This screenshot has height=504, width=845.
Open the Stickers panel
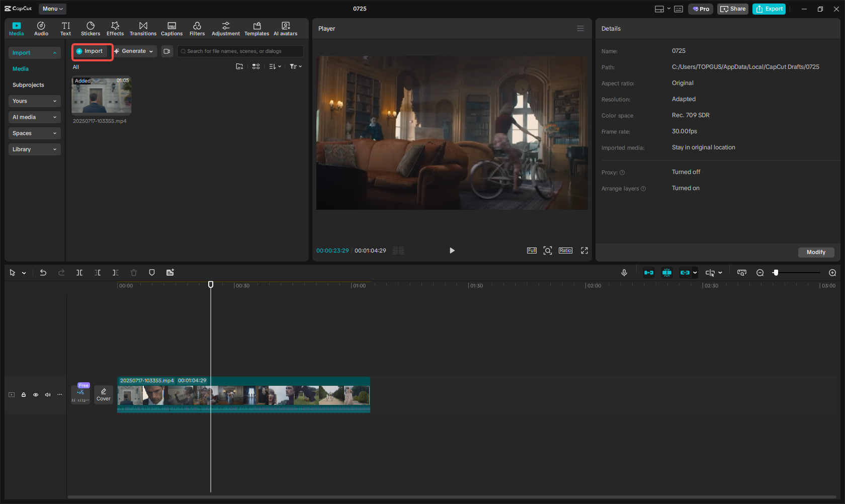(x=91, y=28)
